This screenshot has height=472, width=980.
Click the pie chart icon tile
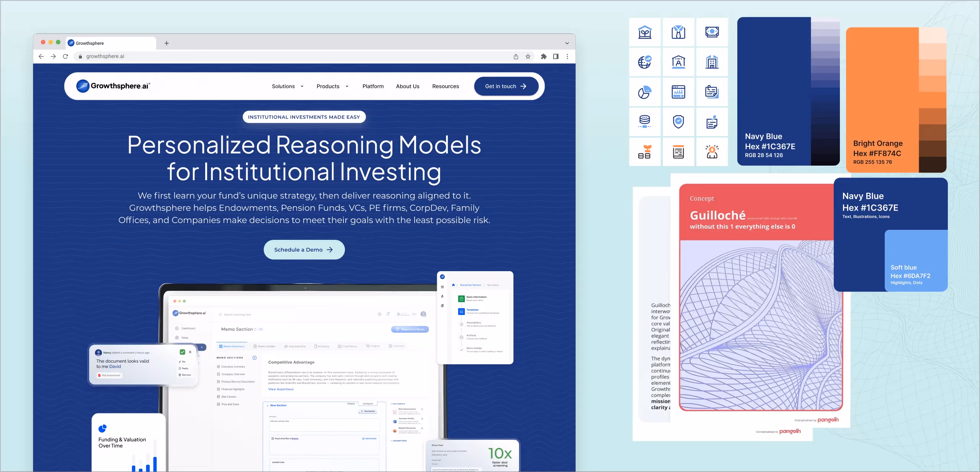(645, 92)
